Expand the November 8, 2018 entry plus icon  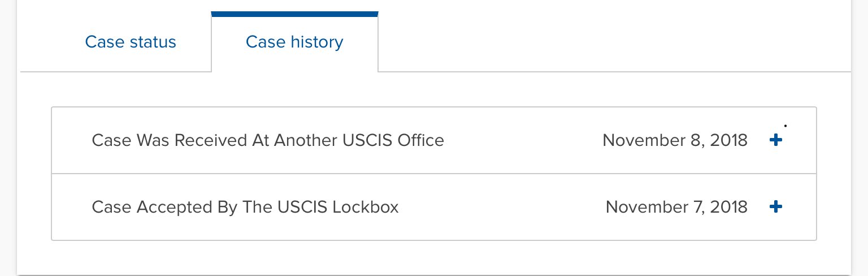[776, 140]
